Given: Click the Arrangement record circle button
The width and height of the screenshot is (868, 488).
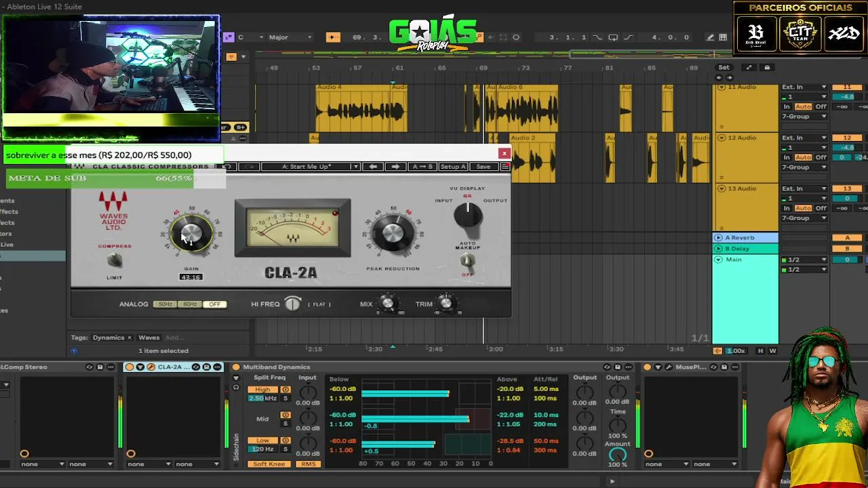Looking at the screenshot, I should [516, 37].
